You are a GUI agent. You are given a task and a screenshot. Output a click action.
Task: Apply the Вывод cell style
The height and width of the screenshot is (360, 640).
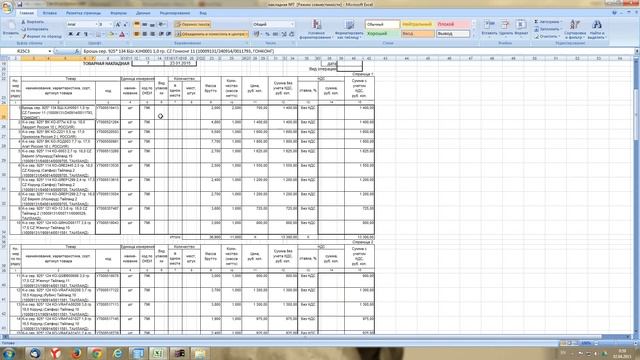452,34
